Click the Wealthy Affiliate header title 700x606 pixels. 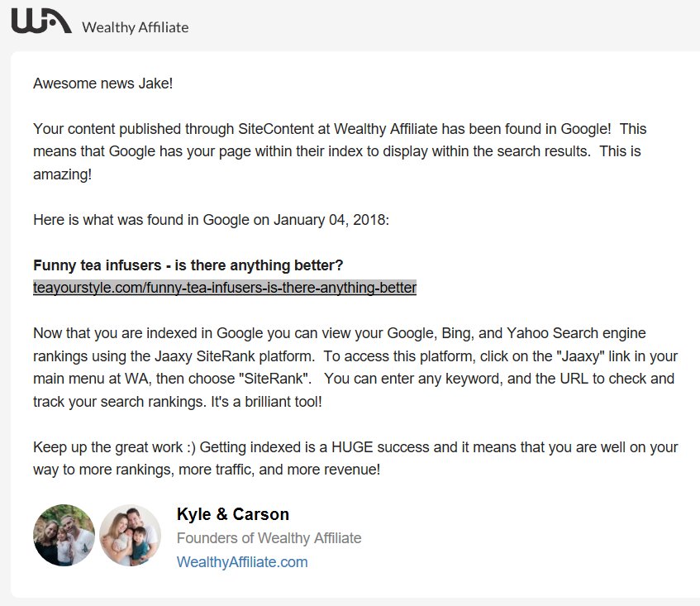pos(135,27)
